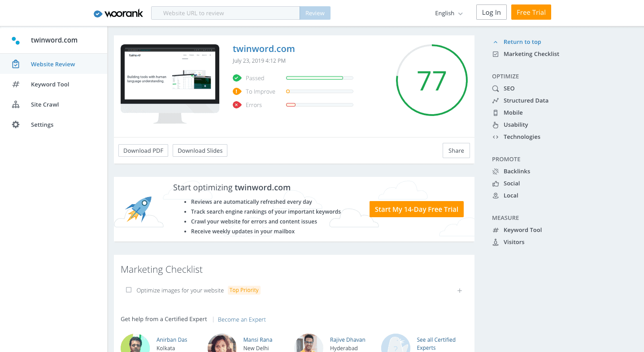Jump to the Local section
Image resolution: width=644 pixels, height=352 pixels.
pyautogui.click(x=511, y=196)
